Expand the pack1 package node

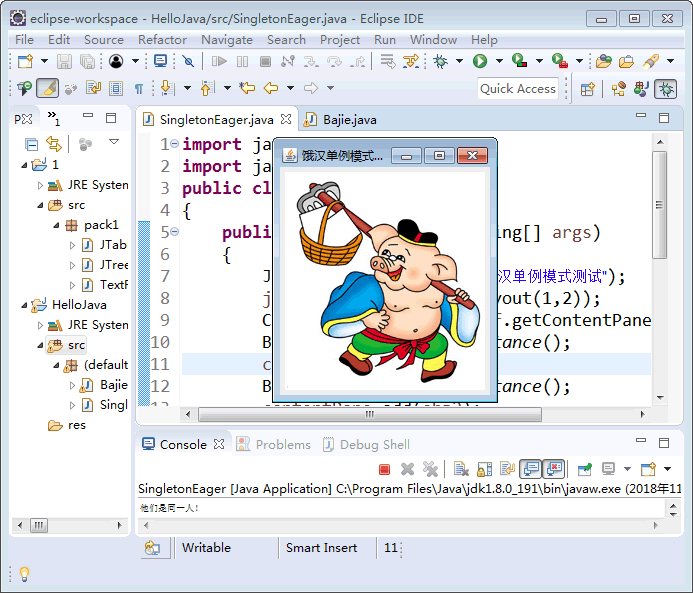pos(57,225)
